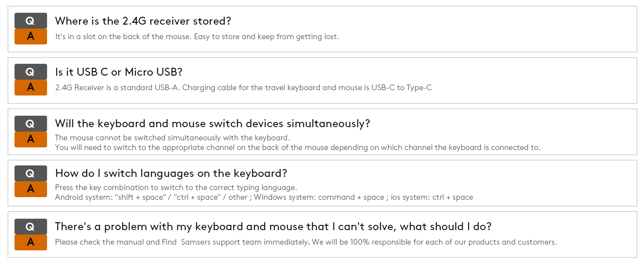Screen dimensions: 644x264
Task: Select the "Where is the 2.4G receiver stored?" heading
Action: (x=143, y=21)
